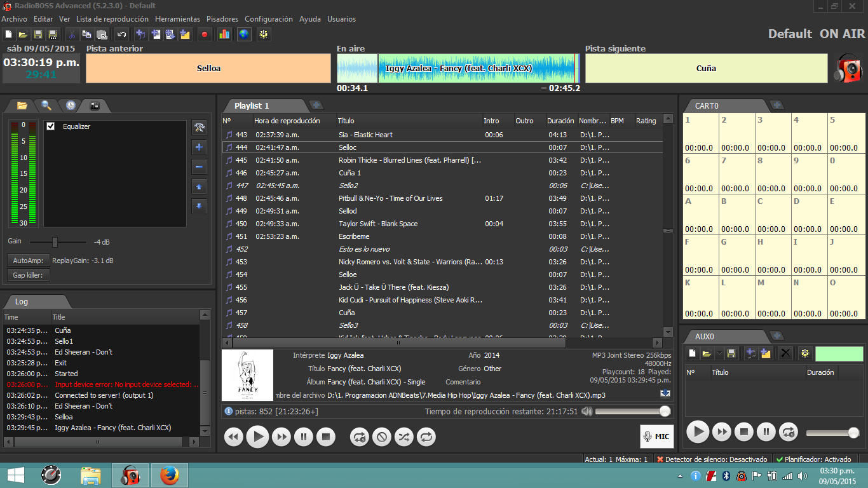Image resolution: width=868 pixels, height=488 pixels.
Task: Open the dropdown arrow beside AUX0 open folder
Action: pyautogui.click(x=719, y=353)
